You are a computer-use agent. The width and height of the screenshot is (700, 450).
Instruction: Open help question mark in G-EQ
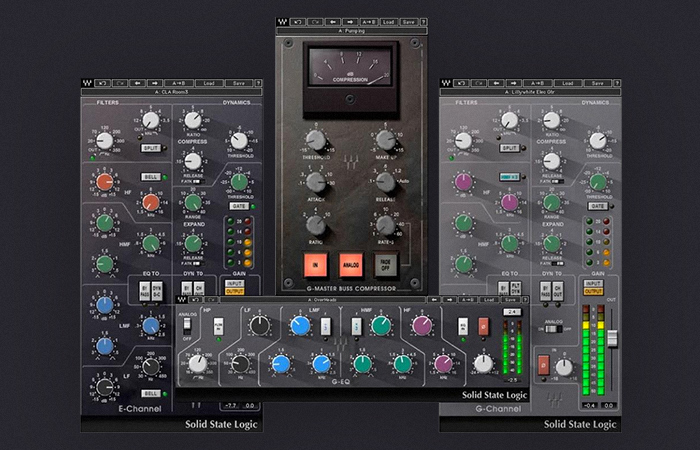(525, 300)
